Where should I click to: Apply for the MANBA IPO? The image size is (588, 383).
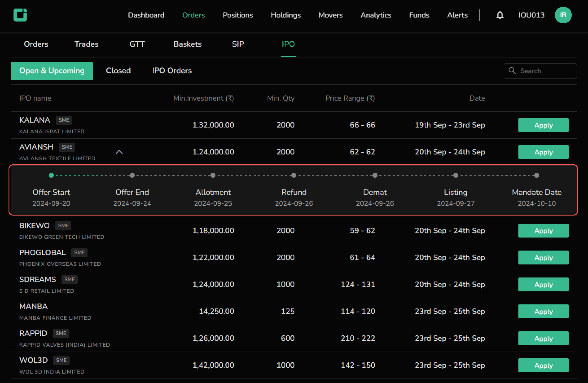(543, 311)
